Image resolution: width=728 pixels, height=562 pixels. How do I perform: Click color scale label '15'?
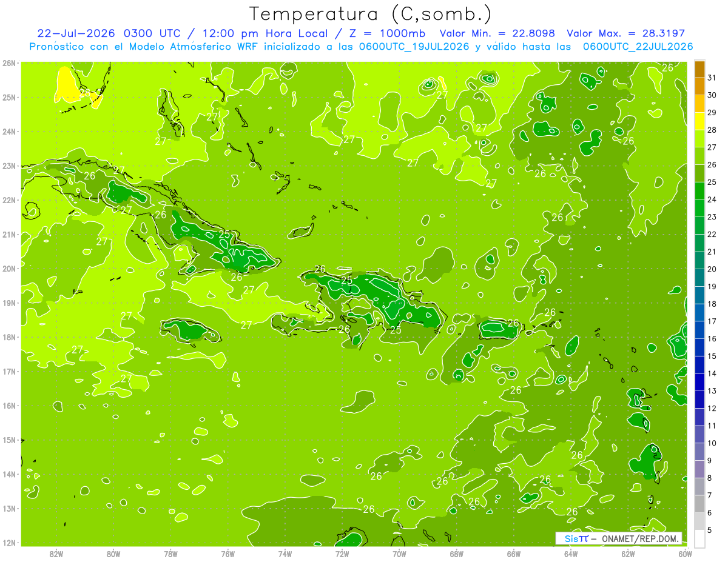click(712, 356)
